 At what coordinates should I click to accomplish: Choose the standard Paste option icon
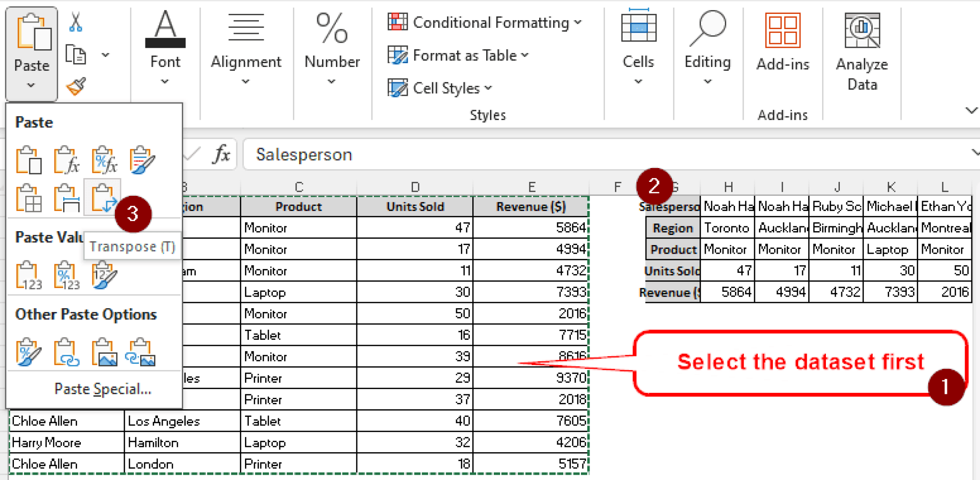pos(29,160)
